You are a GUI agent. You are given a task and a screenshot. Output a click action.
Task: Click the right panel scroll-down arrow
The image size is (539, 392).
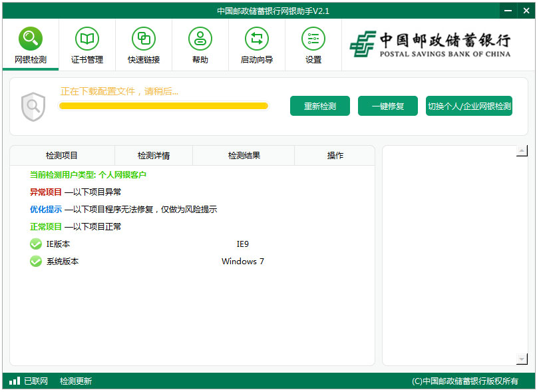click(522, 359)
